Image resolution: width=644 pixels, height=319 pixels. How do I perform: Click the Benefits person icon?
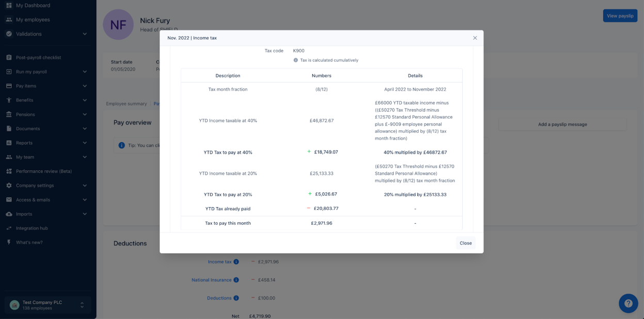[x=9, y=100]
